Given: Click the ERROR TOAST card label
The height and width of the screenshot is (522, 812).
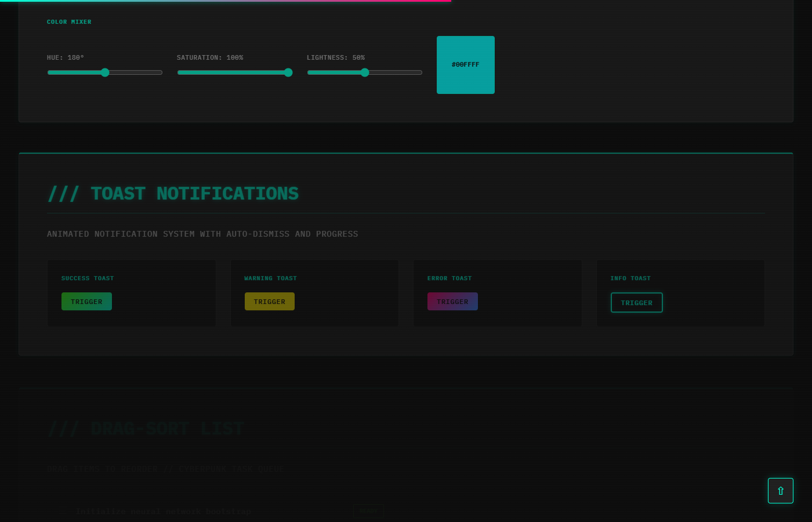Looking at the screenshot, I should coord(449,278).
